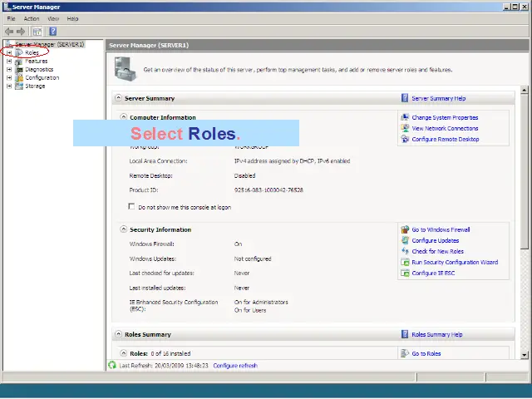
Task: Click the Configuration tree icon
Action: [19, 77]
